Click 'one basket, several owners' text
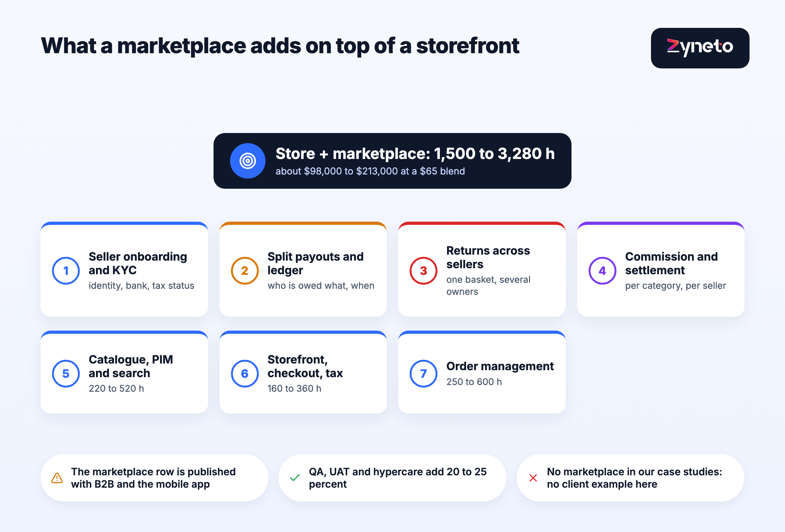 (488, 286)
